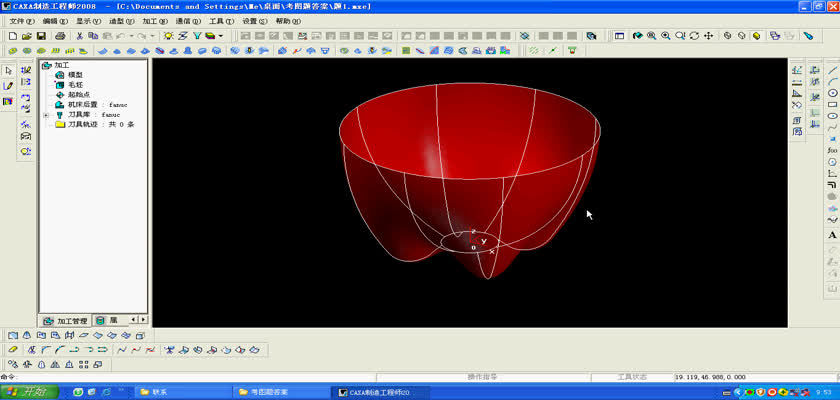The width and height of the screenshot is (840, 400).
Task: Select 起始点 in machining tree
Action: [x=78, y=95]
